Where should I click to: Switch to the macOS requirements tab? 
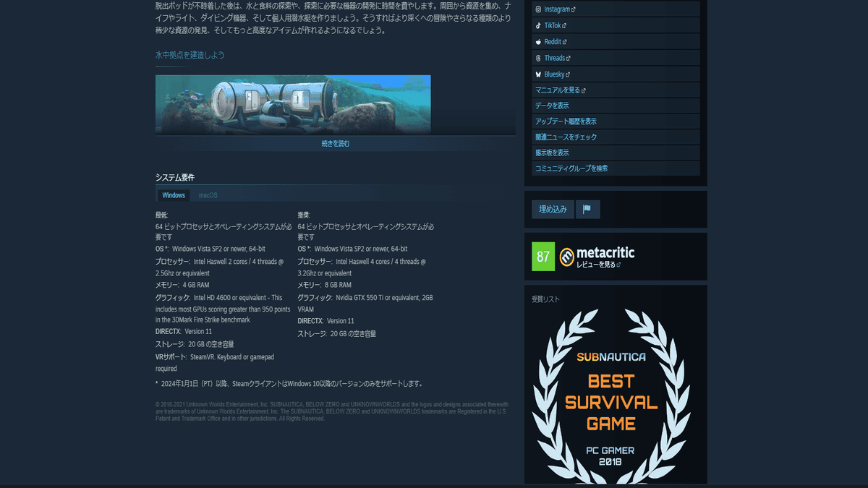(x=208, y=195)
